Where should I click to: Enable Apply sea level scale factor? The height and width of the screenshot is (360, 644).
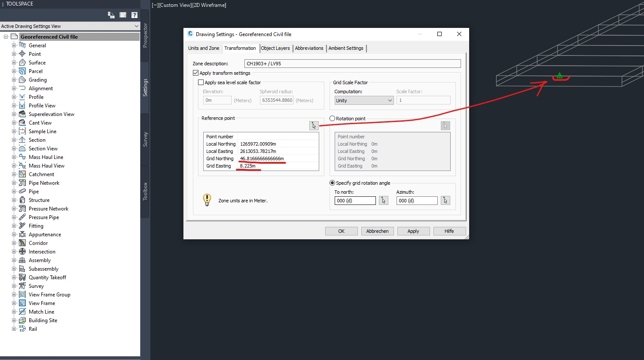(200, 82)
